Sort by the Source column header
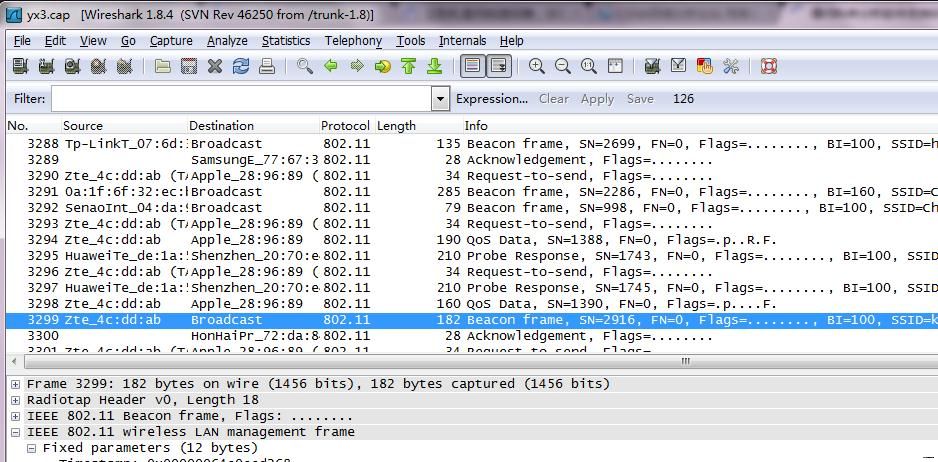Viewport: 938px width, 462px height. click(x=124, y=126)
